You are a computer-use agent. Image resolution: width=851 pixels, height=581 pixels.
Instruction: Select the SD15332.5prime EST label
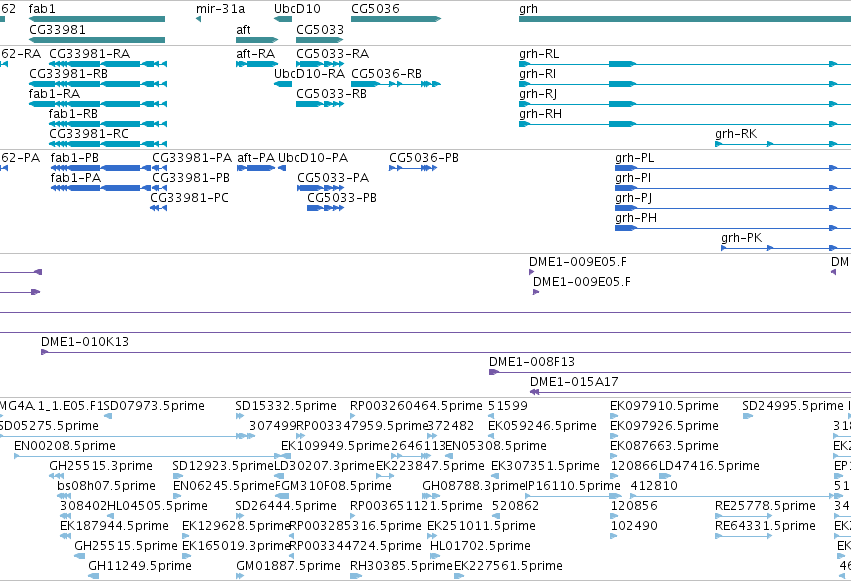(x=286, y=406)
